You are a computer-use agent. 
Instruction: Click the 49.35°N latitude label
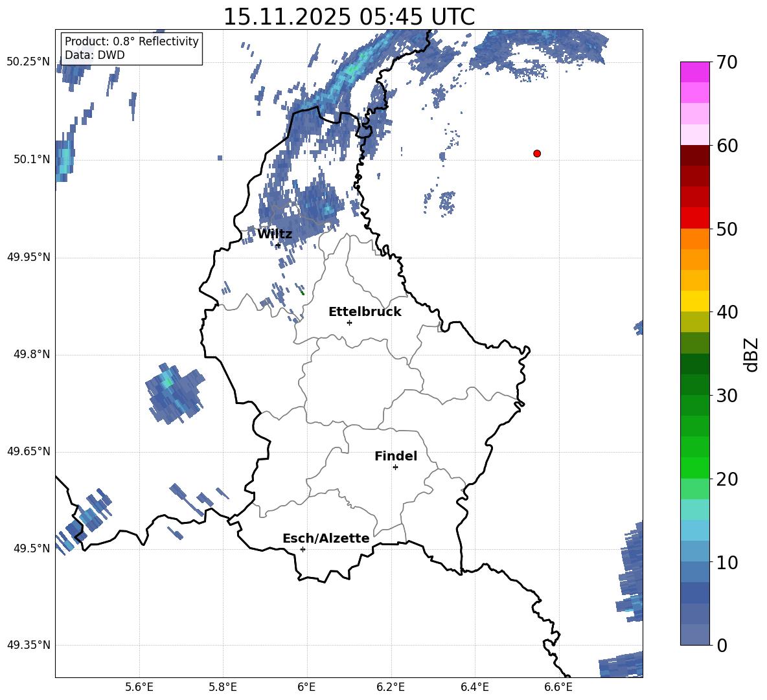[x=28, y=645]
